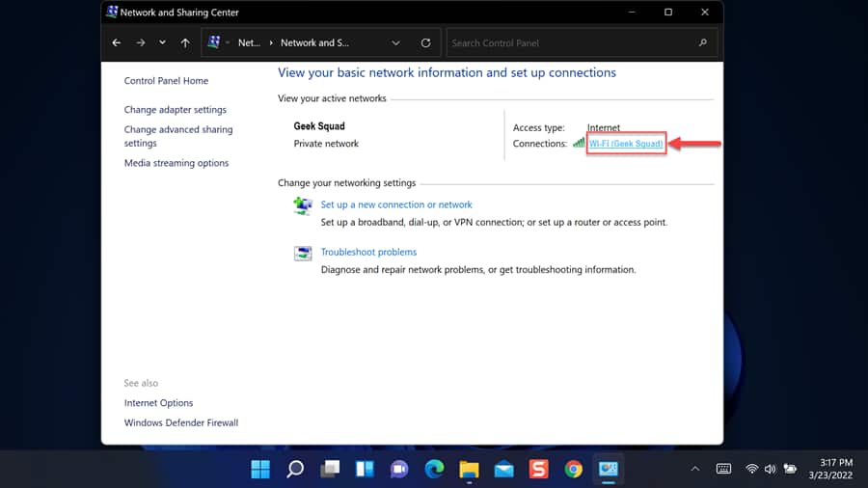Click the battery tray icon
The image size is (868, 488).
pos(790,469)
